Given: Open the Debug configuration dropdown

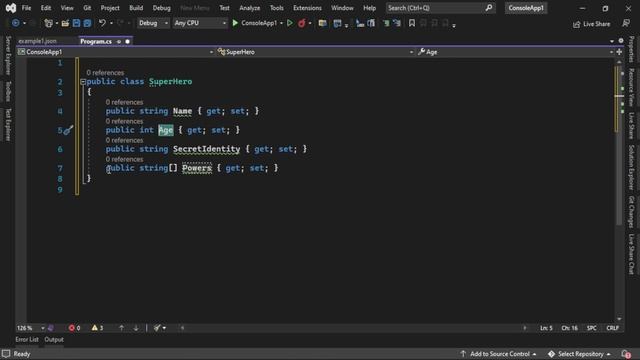Looking at the screenshot, I should pyautogui.click(x=153, y=23).
